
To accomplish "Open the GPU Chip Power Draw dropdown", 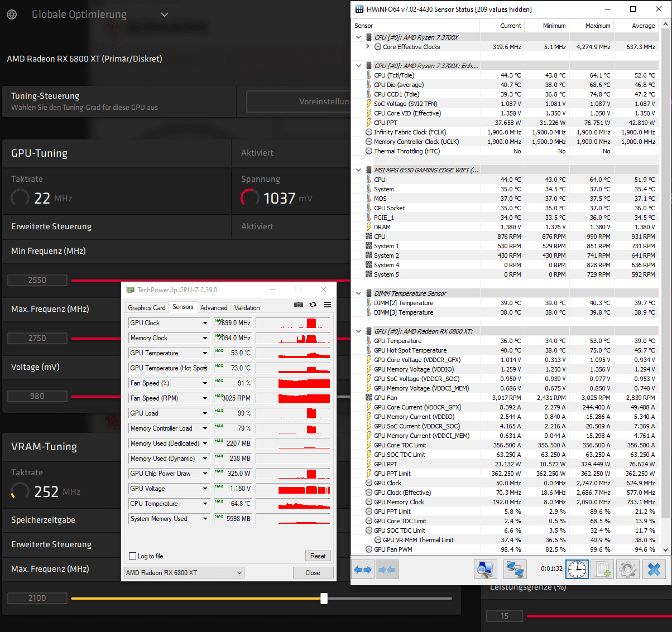I will point(205,474).
